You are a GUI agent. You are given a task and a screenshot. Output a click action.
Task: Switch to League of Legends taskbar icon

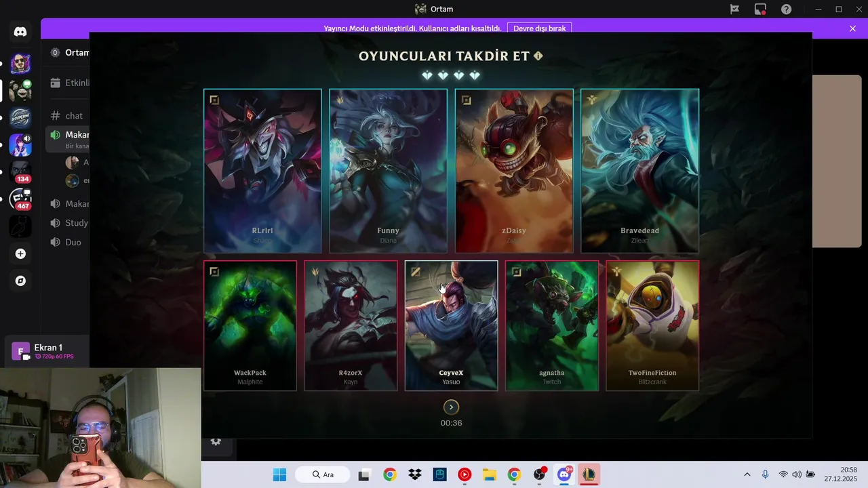pos(589,474)
